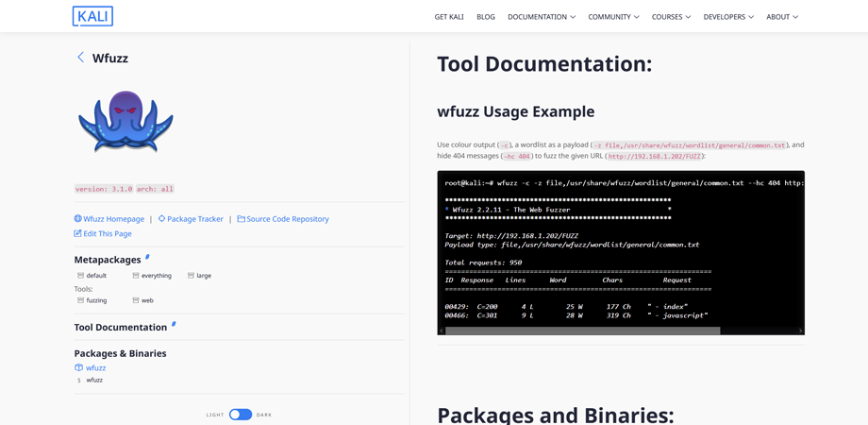868x425 pixels.
Task: Click the Edit This Page pencil icon
Action: (x=78, y=233)
